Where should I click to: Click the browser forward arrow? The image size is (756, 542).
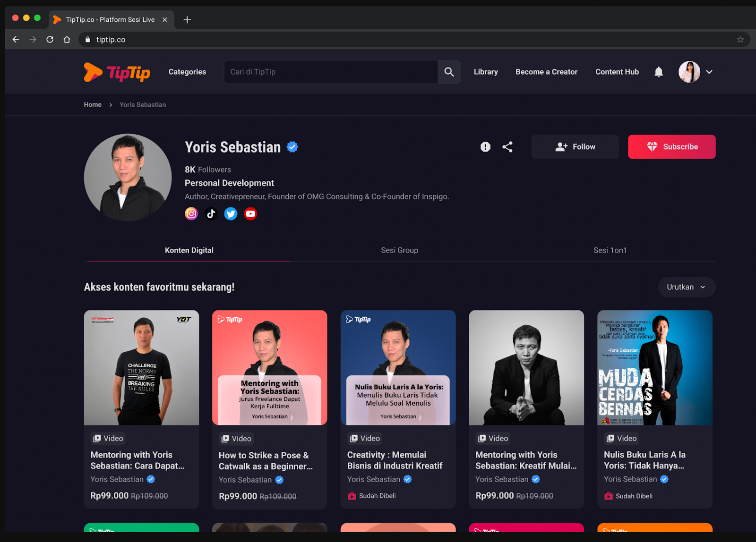(33, 40)
